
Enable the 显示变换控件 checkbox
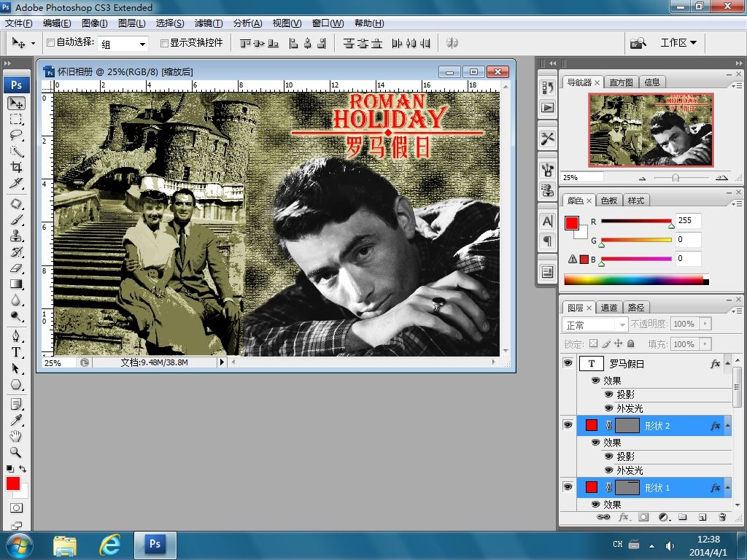click(164, 43)
